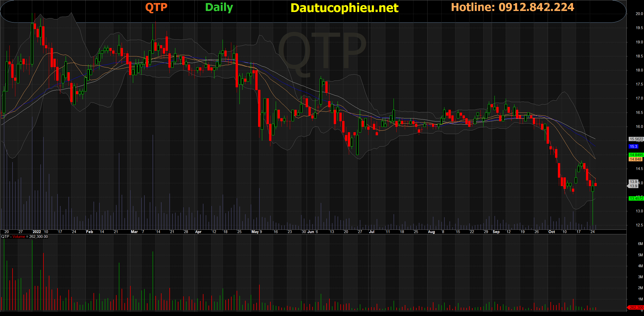Click the green Daily timeframe label
Viewport: 644px width, 316px height.
pyautogui.click(x=219, y=7)
